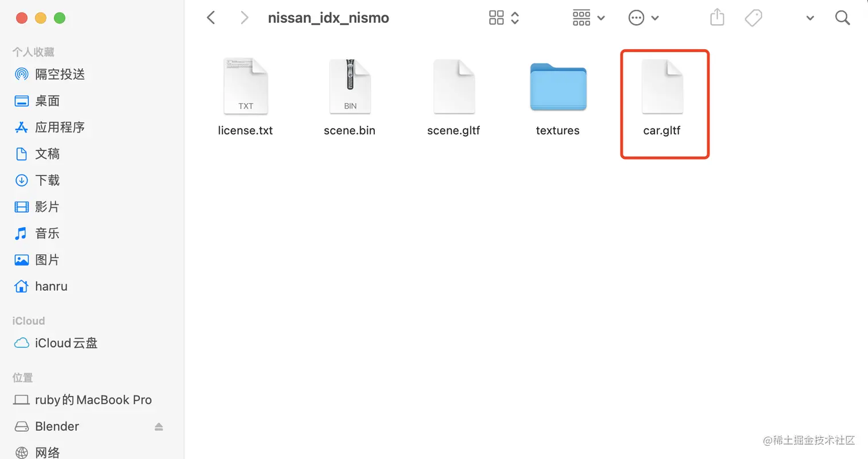868x459 pixels.
Task: Click the car.gltf file name
Action: (x=662, y=130)
